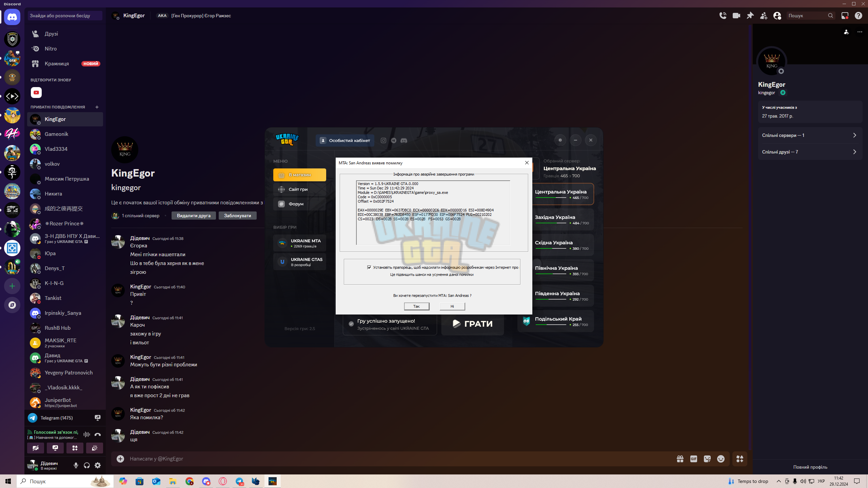868x488 pixels.
Task: Open pinned messages in Discord
Action: (750, 16)
